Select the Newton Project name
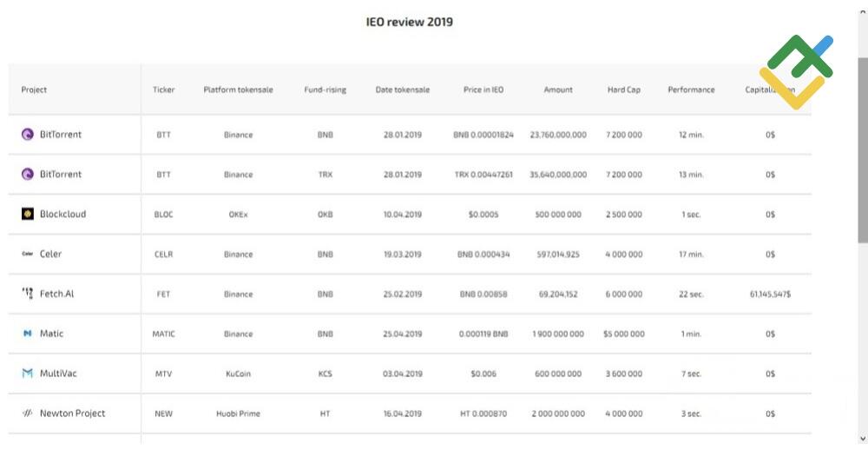 click(72, 414)
